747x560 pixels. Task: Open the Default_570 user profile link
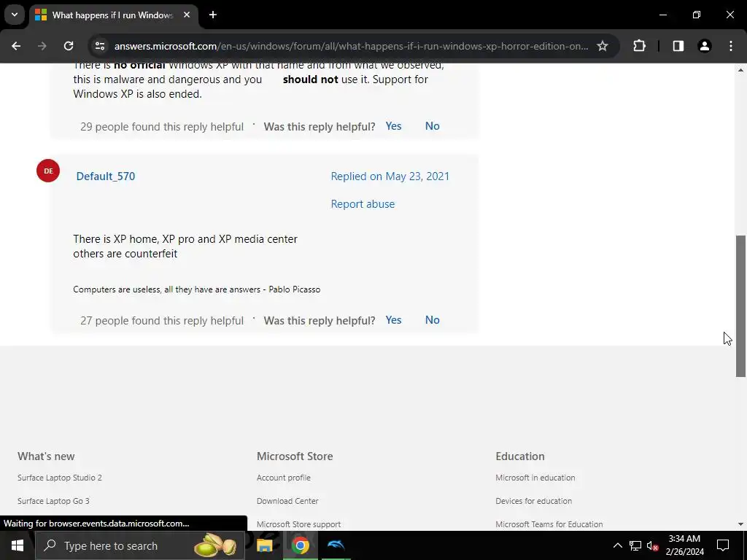pyautogui.click(x=106, y=176)
